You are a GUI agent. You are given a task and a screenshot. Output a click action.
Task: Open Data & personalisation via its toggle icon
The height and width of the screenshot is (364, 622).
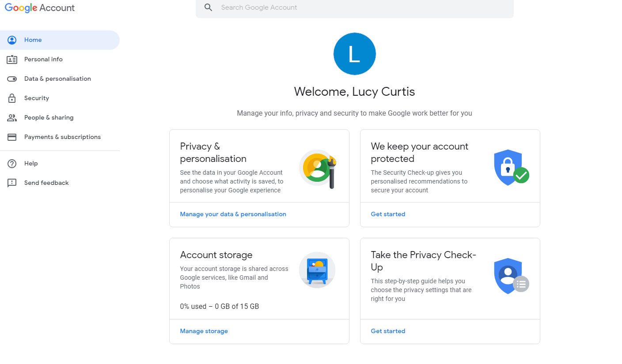pyautogui.click(x=11, y=79)
